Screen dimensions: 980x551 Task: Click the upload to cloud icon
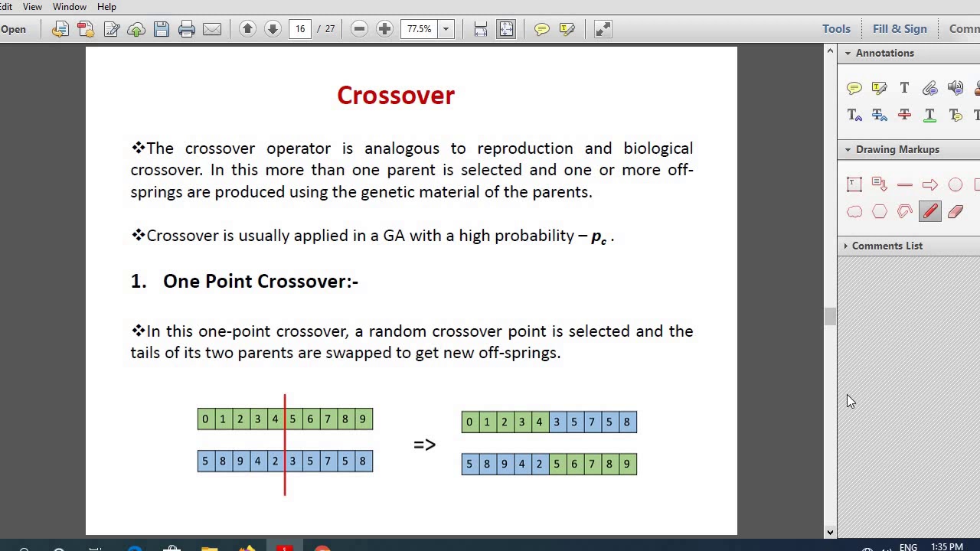pyautogui.click(x=136, y=29)
